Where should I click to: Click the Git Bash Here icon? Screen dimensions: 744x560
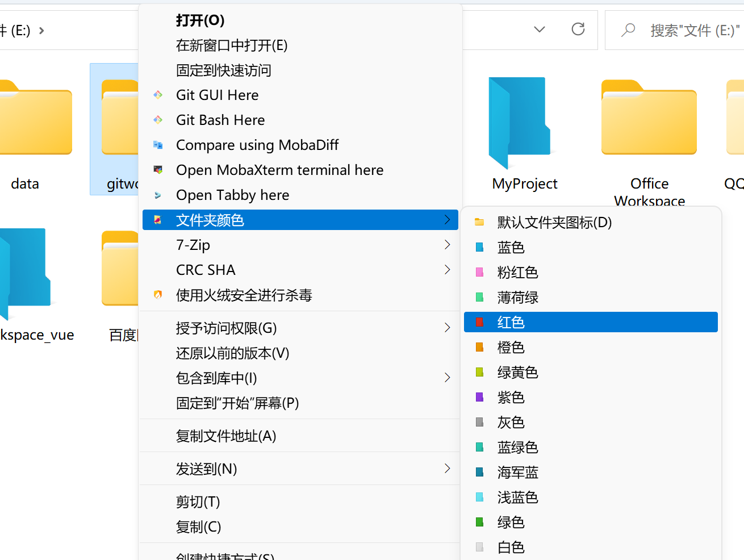click(x=158, y=120)
